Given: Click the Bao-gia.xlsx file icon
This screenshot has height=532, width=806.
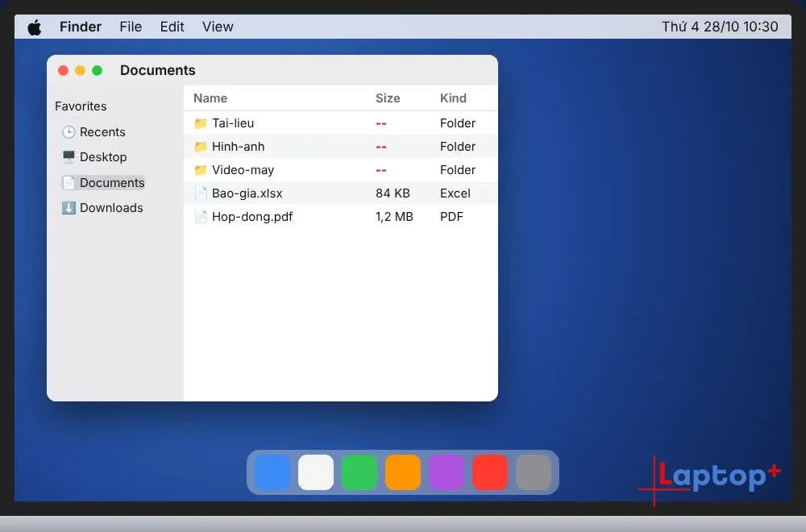Looking at the screenshot, I should point(201,193).
